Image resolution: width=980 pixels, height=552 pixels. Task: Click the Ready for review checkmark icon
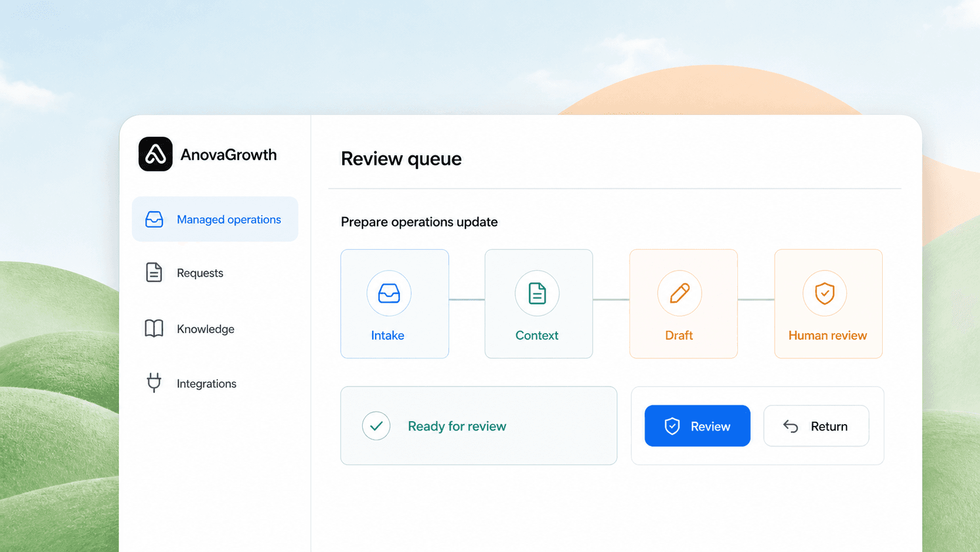tap(376, 426)
